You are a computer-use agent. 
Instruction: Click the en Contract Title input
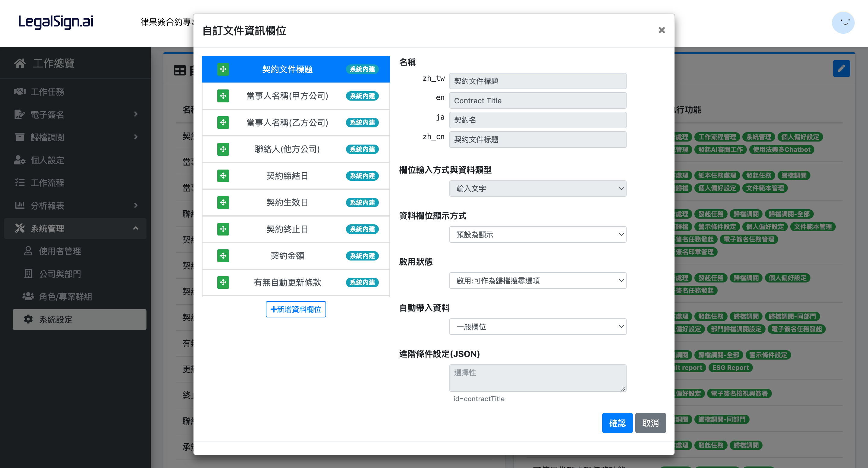click(x=537, y=101)
